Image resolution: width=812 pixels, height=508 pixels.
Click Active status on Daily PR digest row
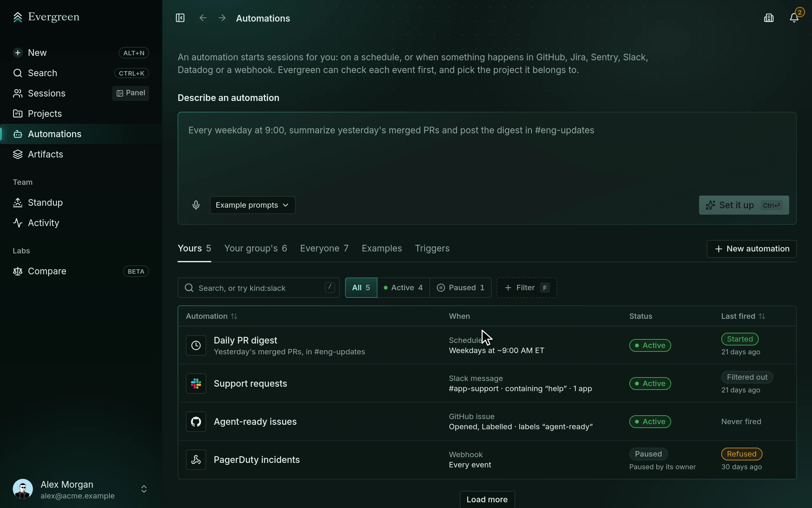pos(650,345)
